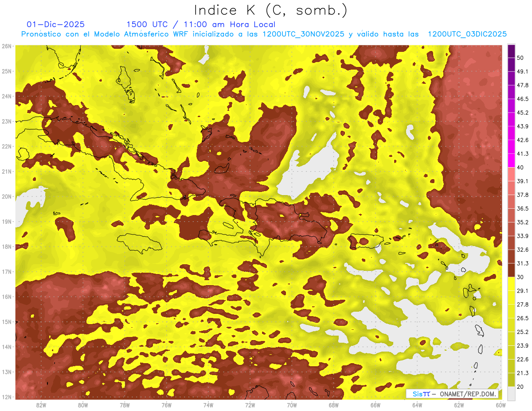The width and height of the screenshot is (532, 411).
Task: Click the "70W" longitude axis label
Action: point(291,405)
